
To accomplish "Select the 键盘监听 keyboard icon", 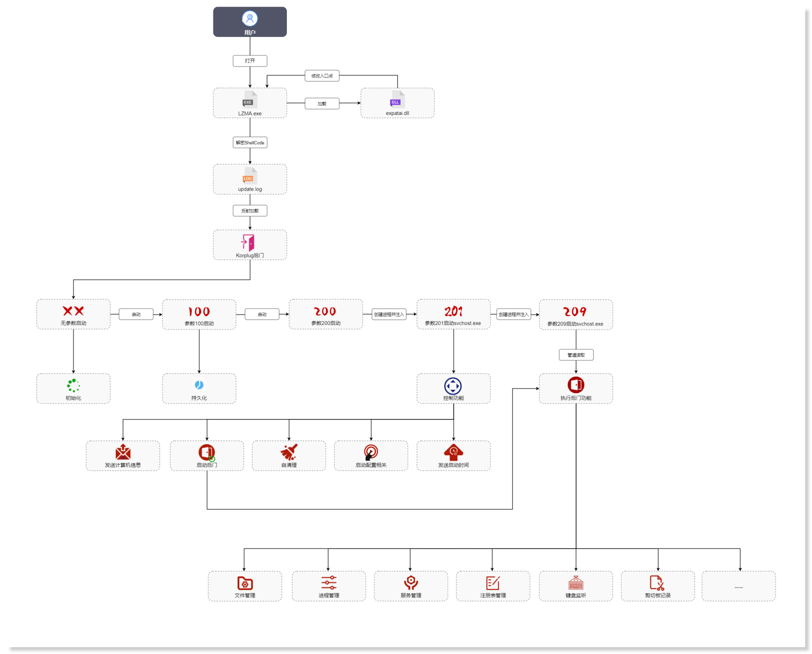I will point(576,583).
